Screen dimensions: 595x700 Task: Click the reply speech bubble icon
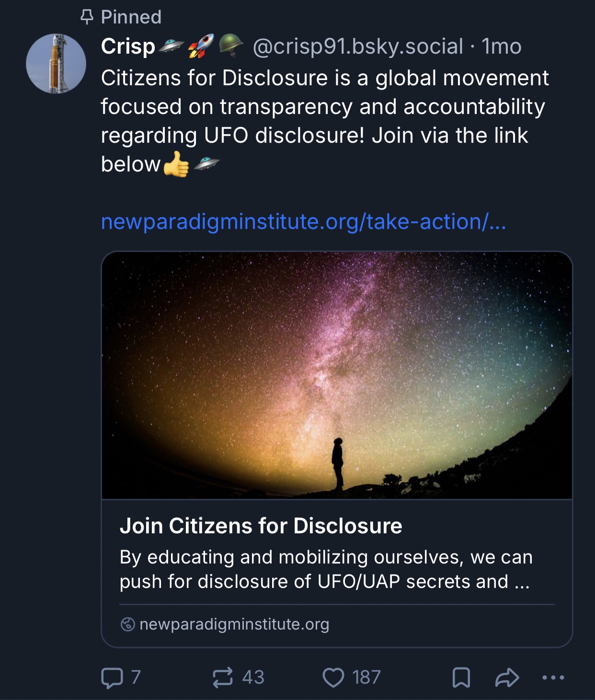click(112, 677)
